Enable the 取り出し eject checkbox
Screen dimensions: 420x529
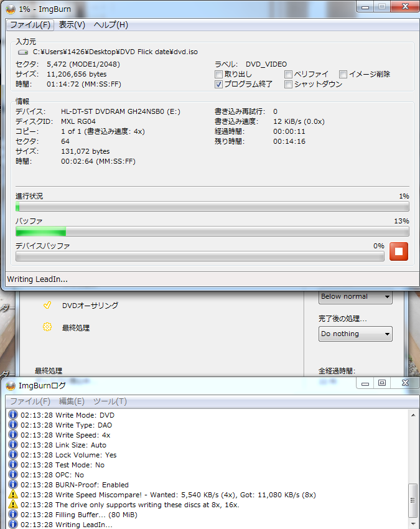pos(218,74)
